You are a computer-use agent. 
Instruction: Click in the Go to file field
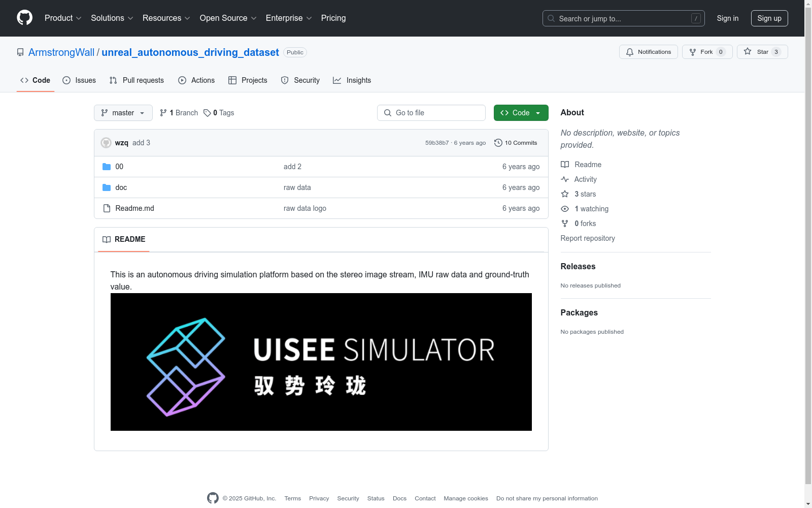431,113
